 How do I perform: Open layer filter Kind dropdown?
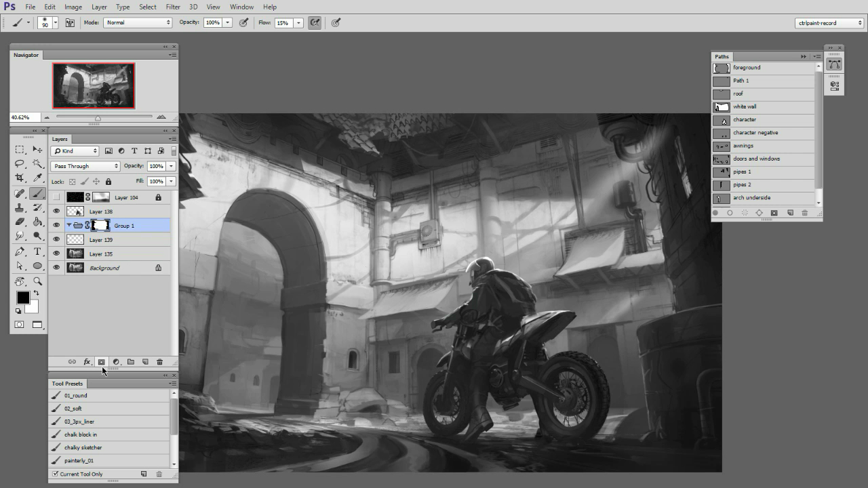75,151
